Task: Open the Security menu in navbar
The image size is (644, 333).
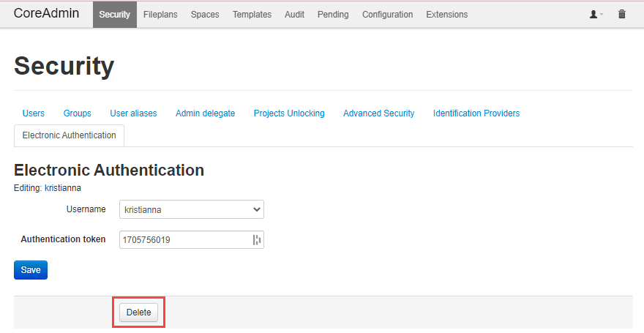Action: [114, 15]
